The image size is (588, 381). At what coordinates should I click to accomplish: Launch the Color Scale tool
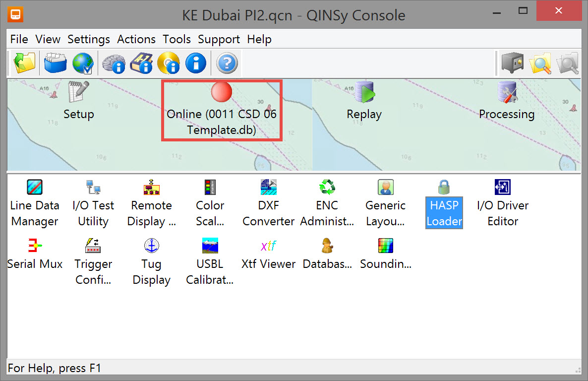tap(210, 203)
